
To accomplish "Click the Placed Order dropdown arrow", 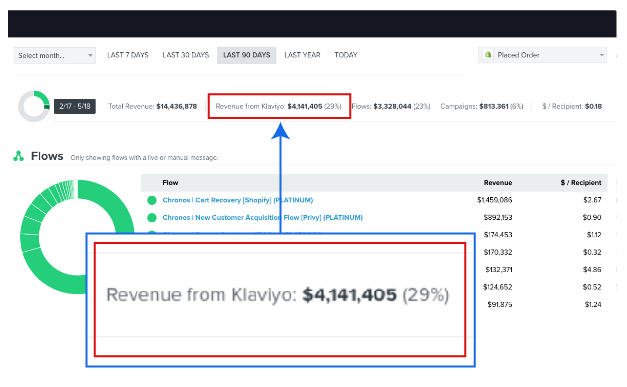I will [601, 55].
